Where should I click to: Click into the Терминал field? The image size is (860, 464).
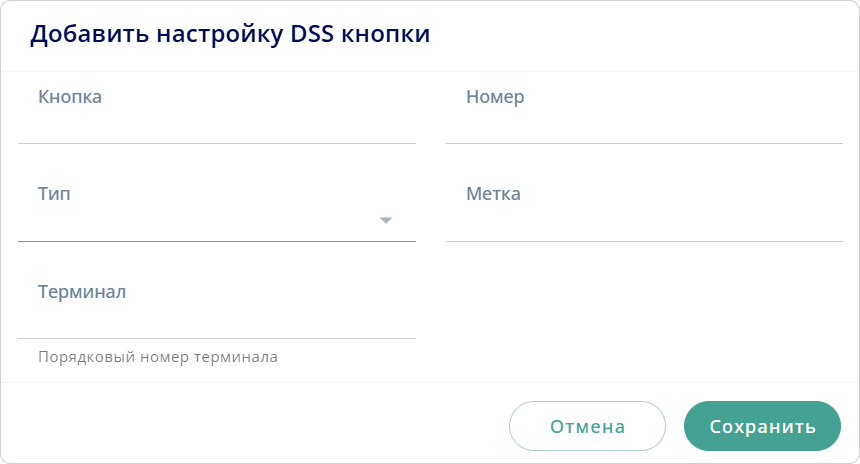216,318
